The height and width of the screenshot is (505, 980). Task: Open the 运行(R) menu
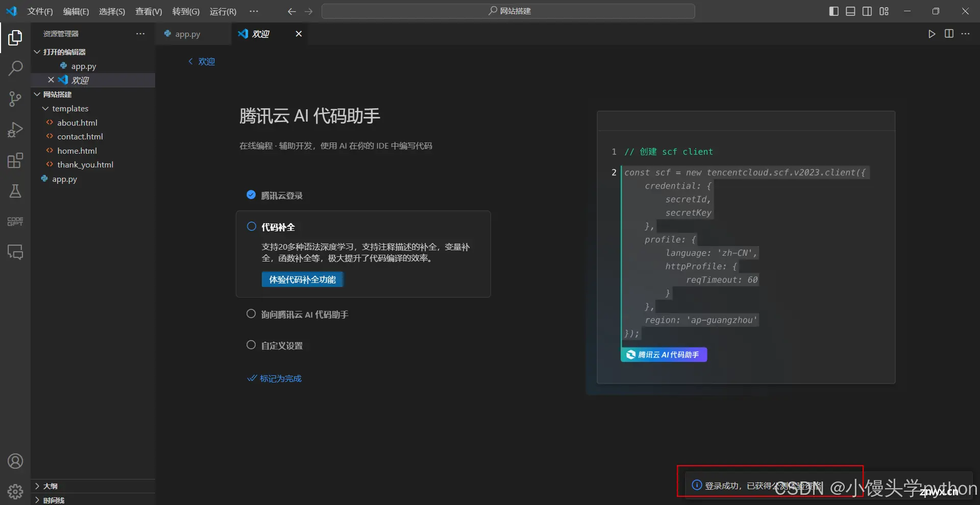pos(223,11)
